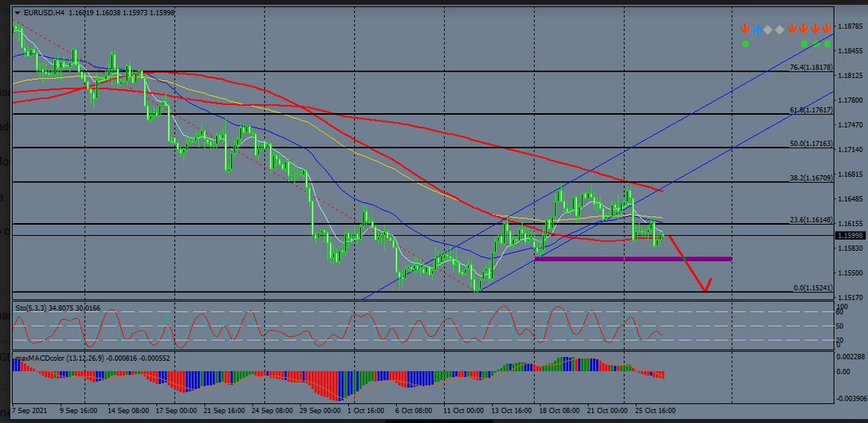The image size is (868, 423).
Task: Click the first orange down arrow signal
Action: click(744, 29)
